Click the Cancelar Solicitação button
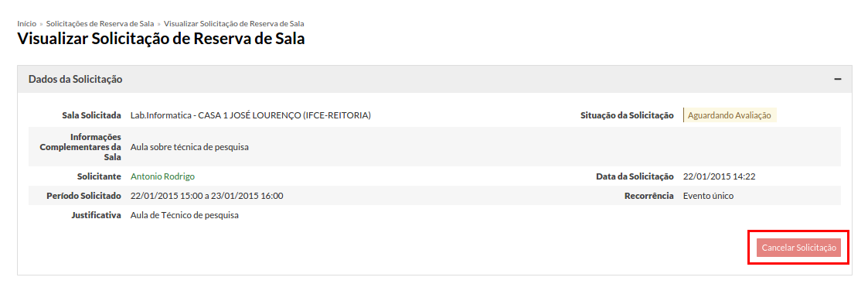Image resolution: width=868 pixels, height=284 pixels. coord(798,248)
